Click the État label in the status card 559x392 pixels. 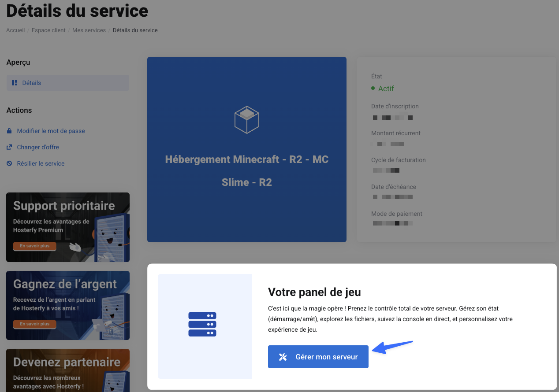[376, 76]
